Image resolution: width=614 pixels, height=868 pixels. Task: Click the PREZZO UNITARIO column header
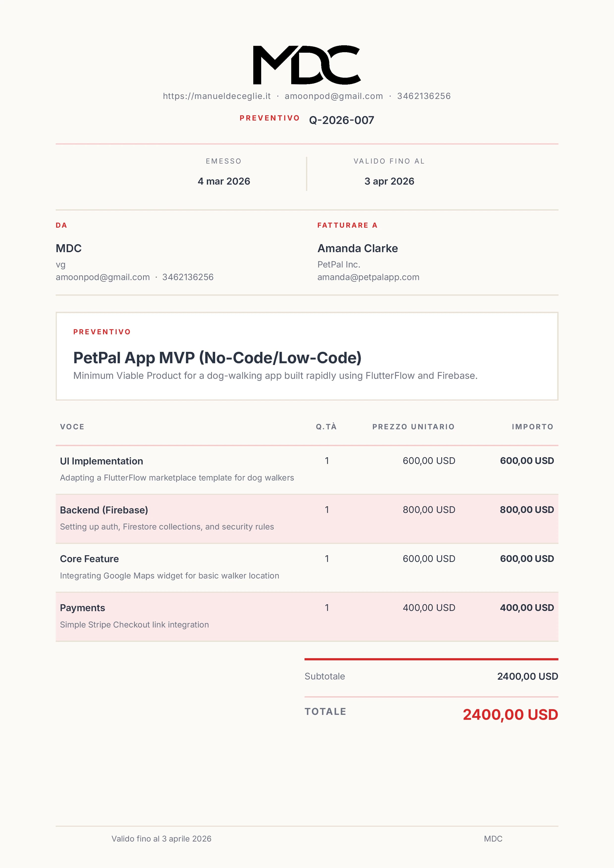coord(413,427)
